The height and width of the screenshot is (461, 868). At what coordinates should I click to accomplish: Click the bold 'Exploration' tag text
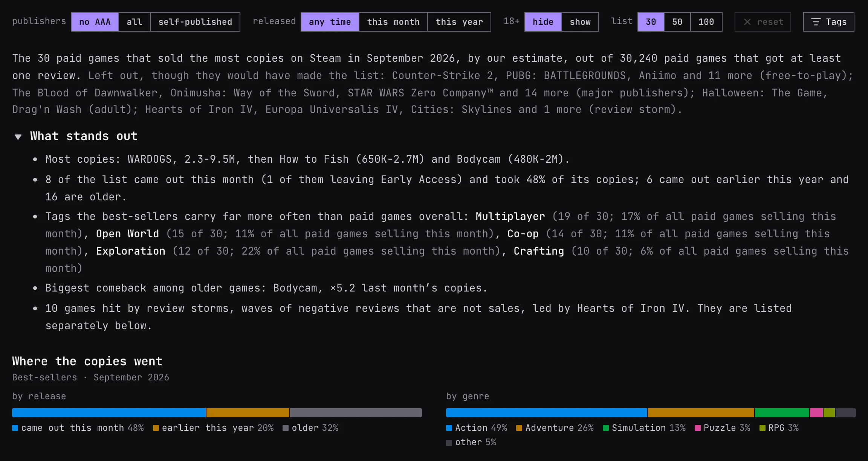click(x=130, y=251)
